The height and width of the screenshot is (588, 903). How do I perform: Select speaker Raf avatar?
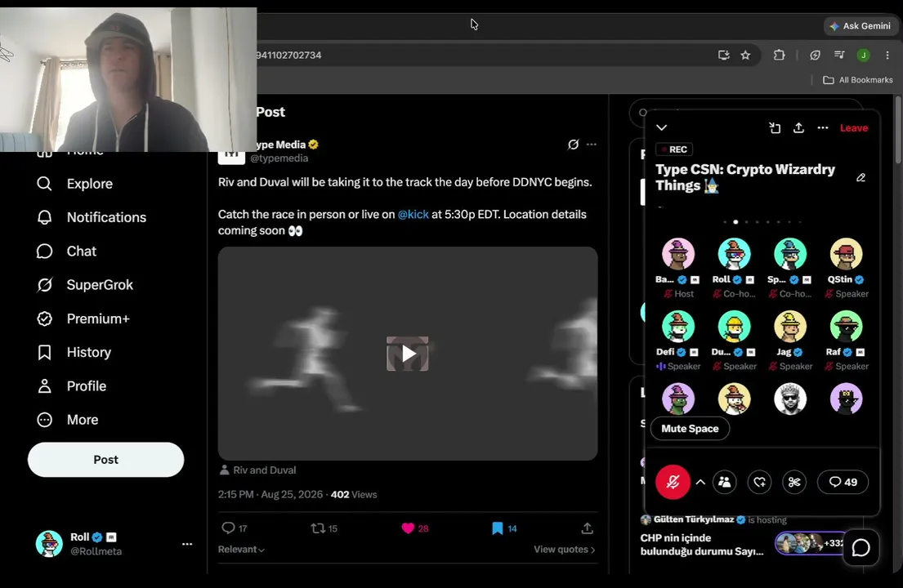[x=846, y=326]
